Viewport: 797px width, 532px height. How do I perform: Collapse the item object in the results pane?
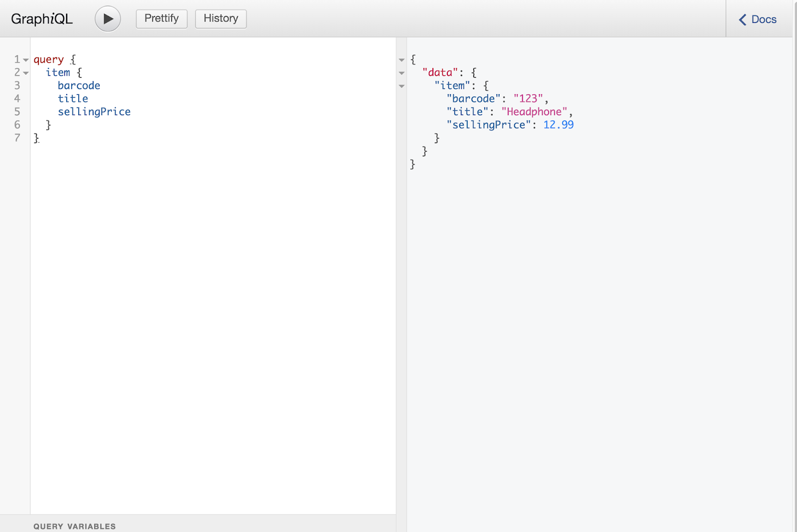click(x=401, y=86)
